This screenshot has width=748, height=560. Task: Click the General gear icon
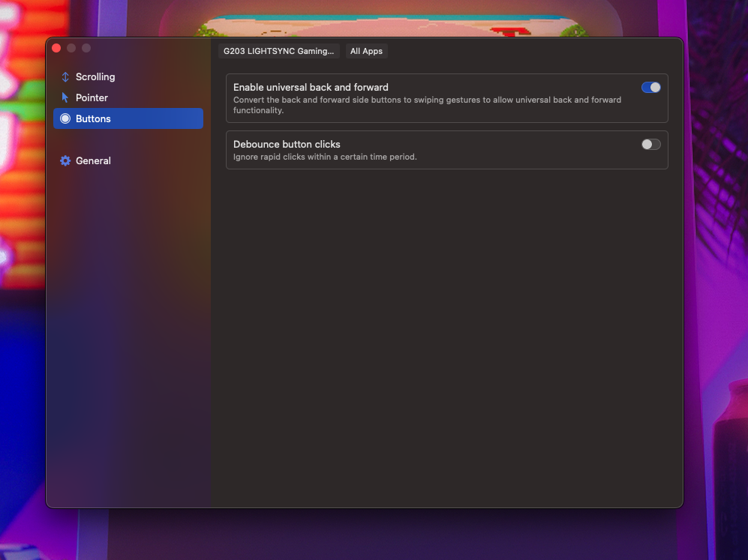point(65,161)
